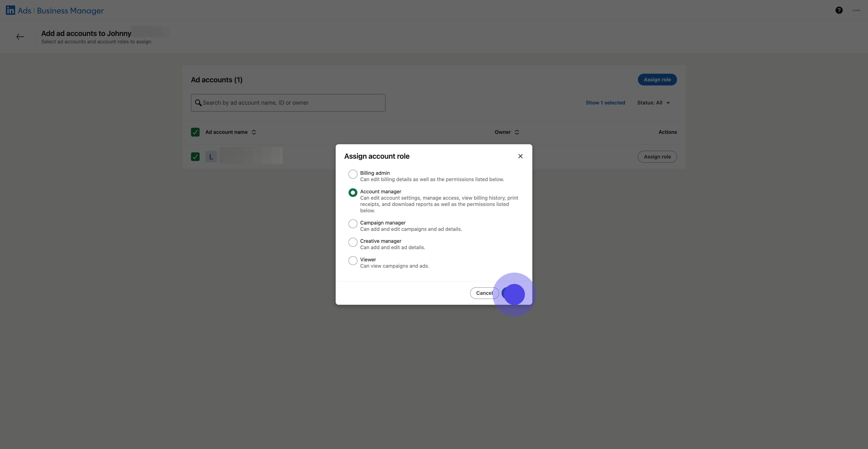Screen dimensions: 868x449
Task: Select the Billing admin radio button
Action: pos(353,174)
